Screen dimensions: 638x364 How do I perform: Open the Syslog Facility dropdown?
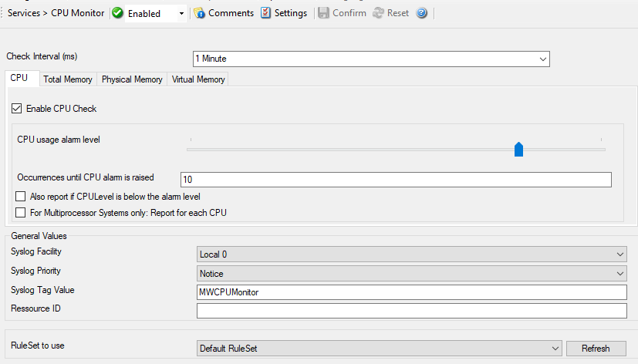pos(621,254)
